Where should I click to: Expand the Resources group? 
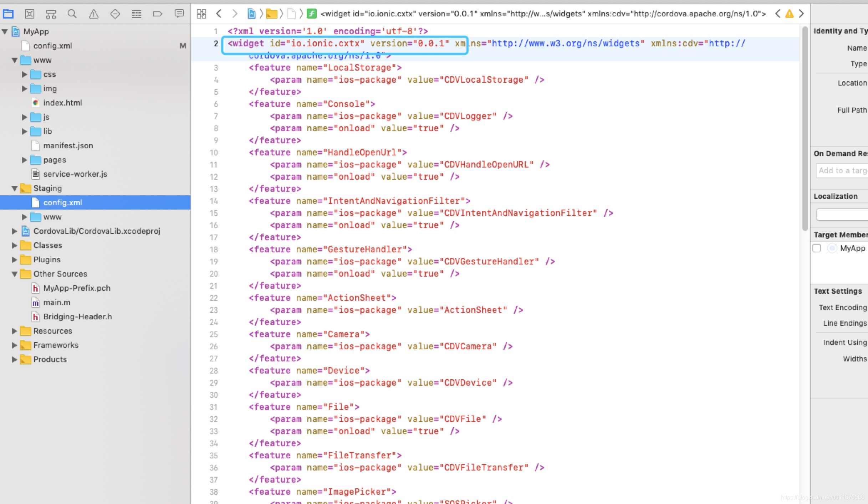pos(15,331)
